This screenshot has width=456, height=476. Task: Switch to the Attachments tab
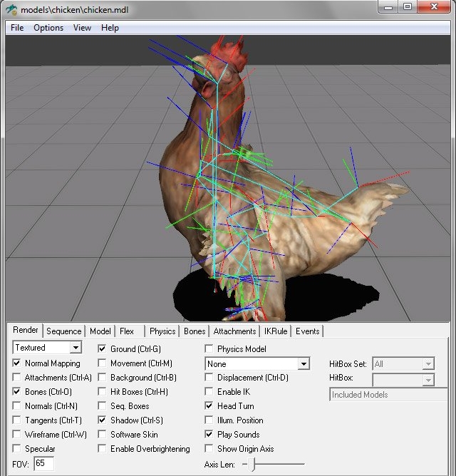234,331
